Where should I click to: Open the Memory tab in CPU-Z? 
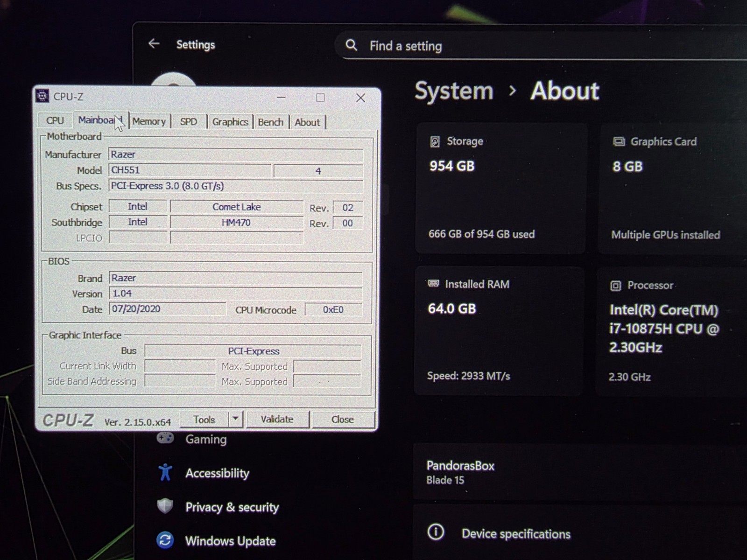coord(149,121)
